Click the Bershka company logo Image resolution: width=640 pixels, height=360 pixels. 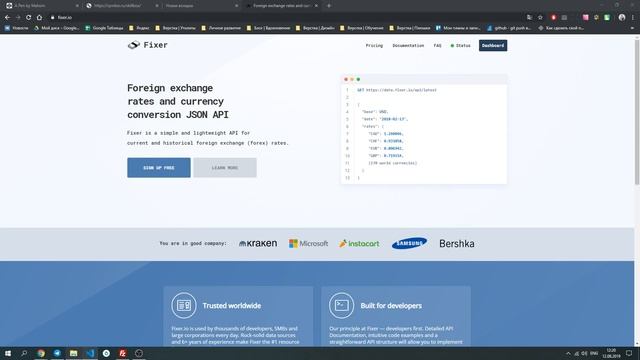tap(457, 244)
